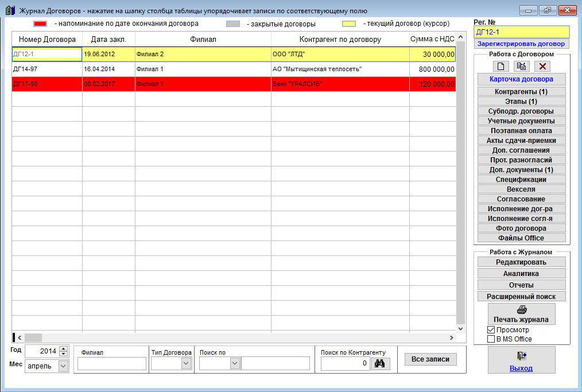The image size is (582, 392).
Task: Open Файлы Office
Action: tap(522, 238)
